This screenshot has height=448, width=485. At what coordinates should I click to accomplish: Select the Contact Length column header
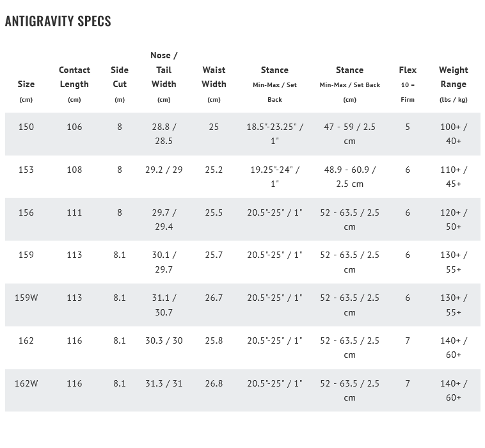[x=74, y=77]
